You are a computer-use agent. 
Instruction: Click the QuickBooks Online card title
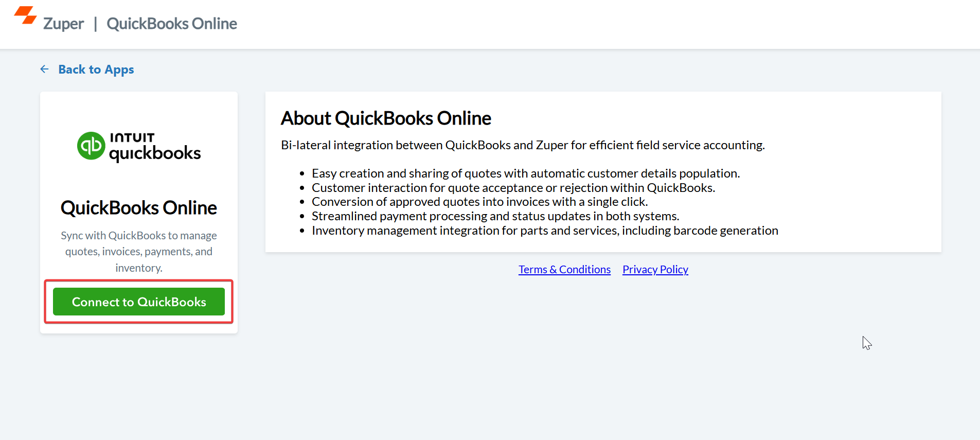139,208
